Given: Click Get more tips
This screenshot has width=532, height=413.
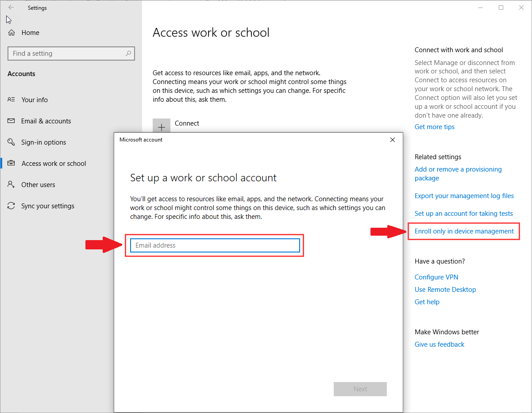Looking at the screenshot, I should [434, 126].
